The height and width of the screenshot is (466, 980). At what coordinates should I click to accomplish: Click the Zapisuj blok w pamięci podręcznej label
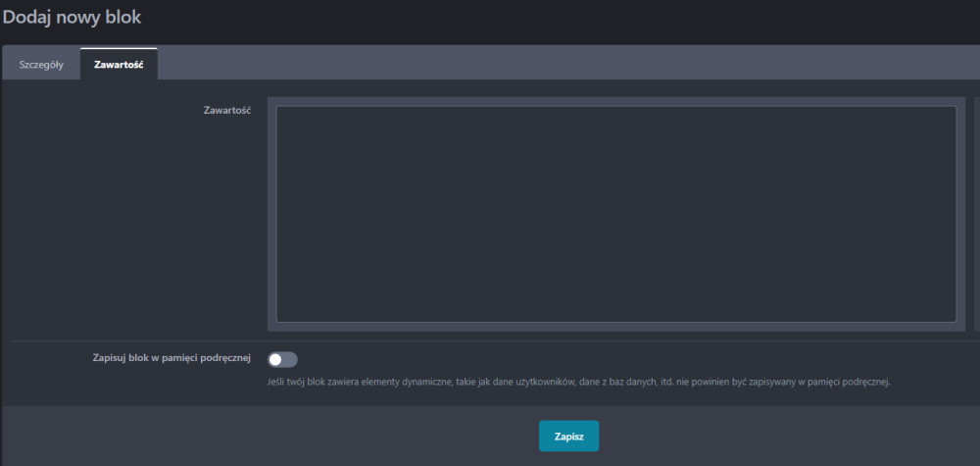click(x=166, y=358)
